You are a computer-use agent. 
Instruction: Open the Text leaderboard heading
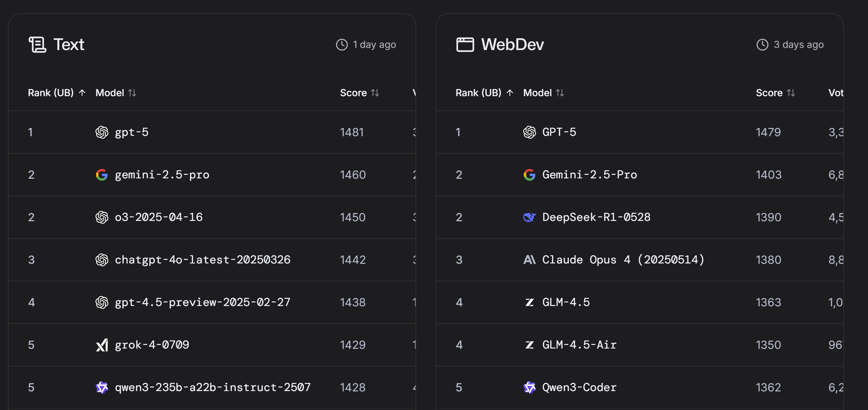coord(69,45)
